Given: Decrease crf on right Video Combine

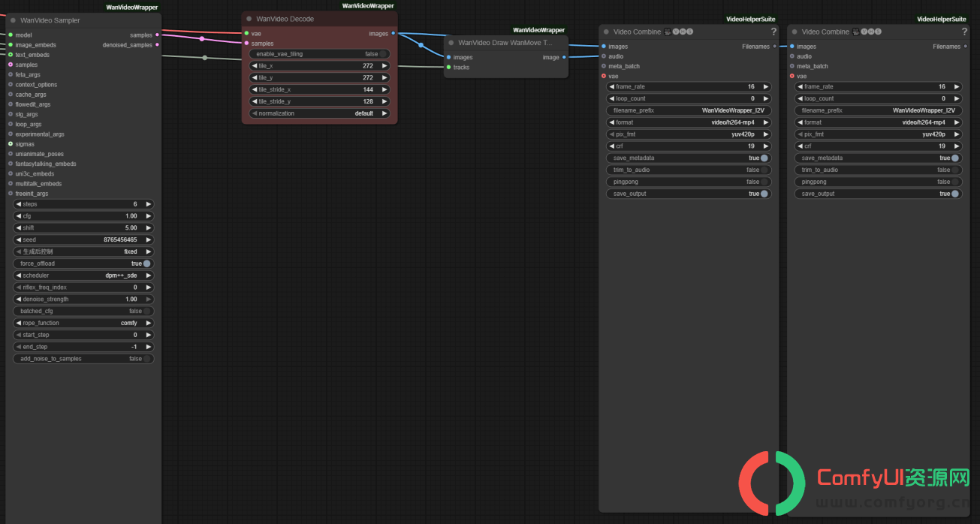Looking at the screenshot, I should [800, 146].
